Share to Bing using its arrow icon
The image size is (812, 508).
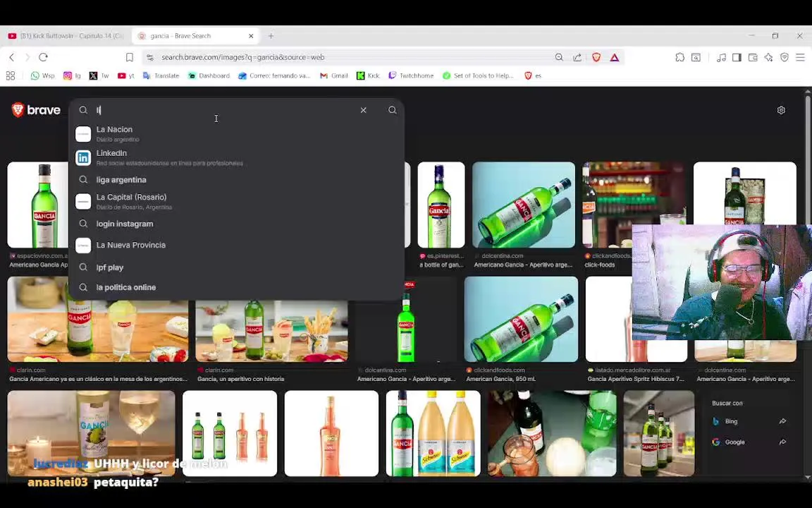(x=782, y=421)
